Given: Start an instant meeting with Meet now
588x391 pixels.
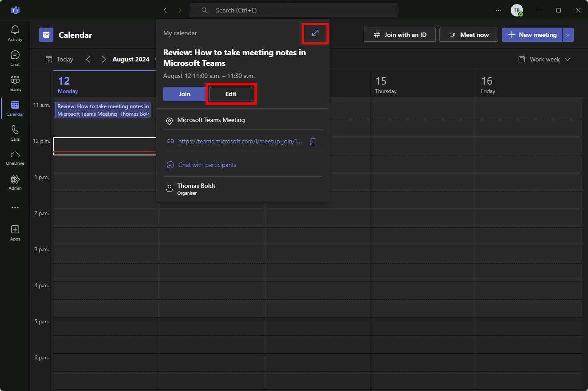Looking at the screenshot, I should [469, 35].
